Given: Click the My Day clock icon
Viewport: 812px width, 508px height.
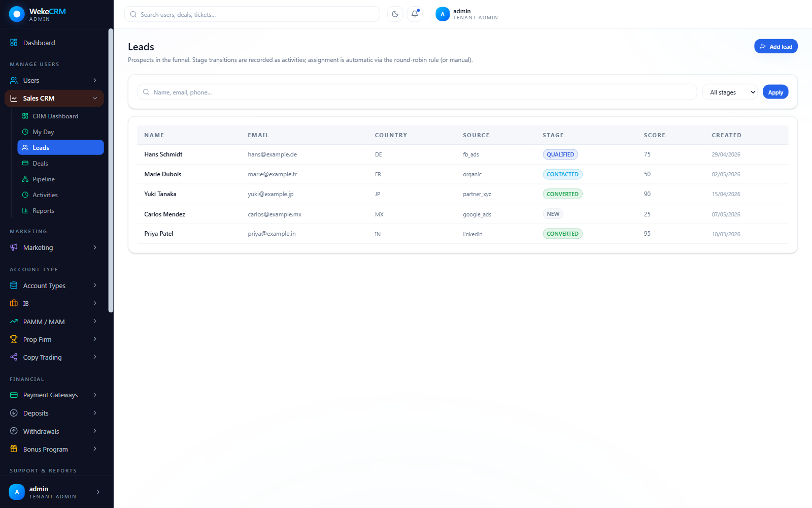Looking at the screenshot, I should coord(25,132).
